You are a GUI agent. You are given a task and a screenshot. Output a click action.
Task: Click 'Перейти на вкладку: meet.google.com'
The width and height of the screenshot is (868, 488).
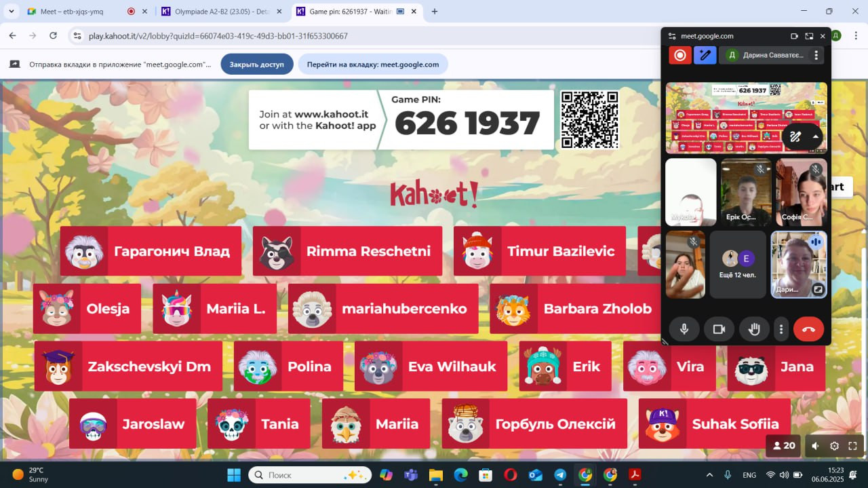(x=373, y=64)
